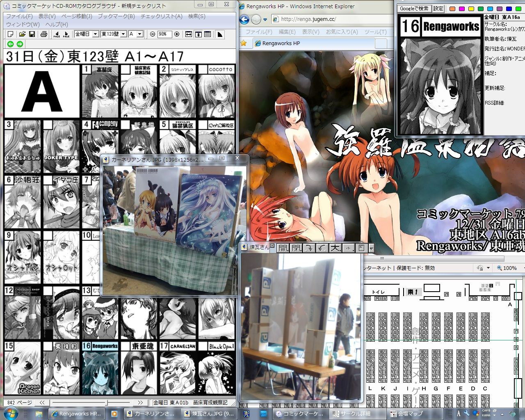Pick the orange color swatch

[x=452, y=9]
